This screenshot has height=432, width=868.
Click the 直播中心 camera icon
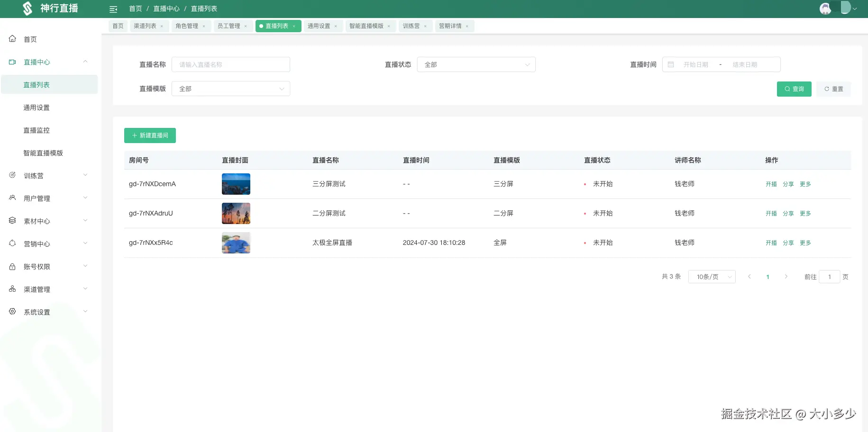pyautogui.click(x=12, y=62)
